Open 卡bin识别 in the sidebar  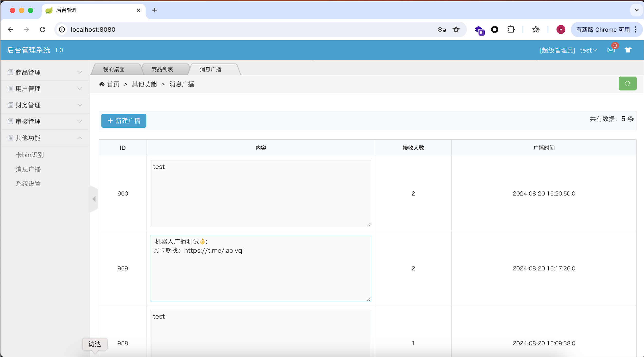point(30,155)
